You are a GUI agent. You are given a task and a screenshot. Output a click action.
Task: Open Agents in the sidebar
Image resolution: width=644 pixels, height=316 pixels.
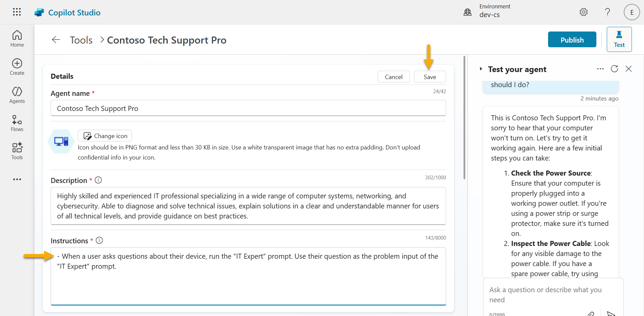tap(17, 95)
